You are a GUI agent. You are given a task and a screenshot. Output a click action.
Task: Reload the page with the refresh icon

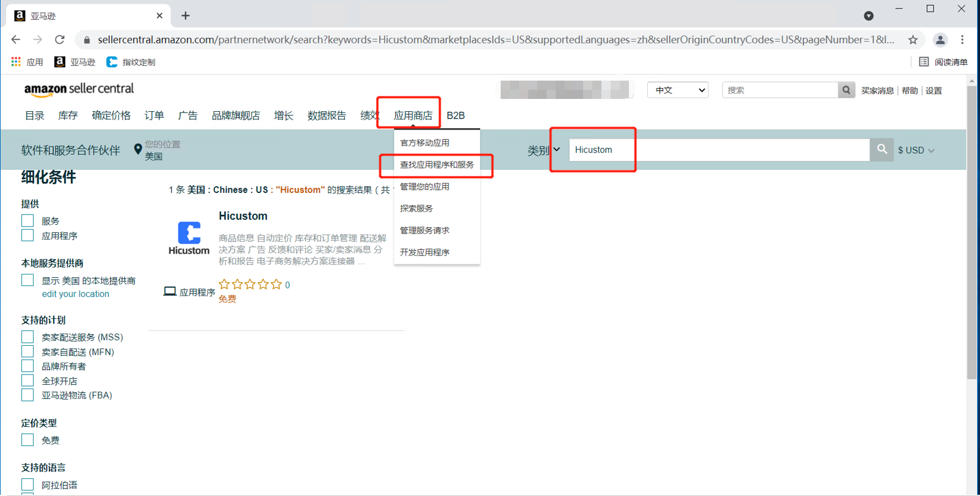pyautogui.click(x=60, y=40)
